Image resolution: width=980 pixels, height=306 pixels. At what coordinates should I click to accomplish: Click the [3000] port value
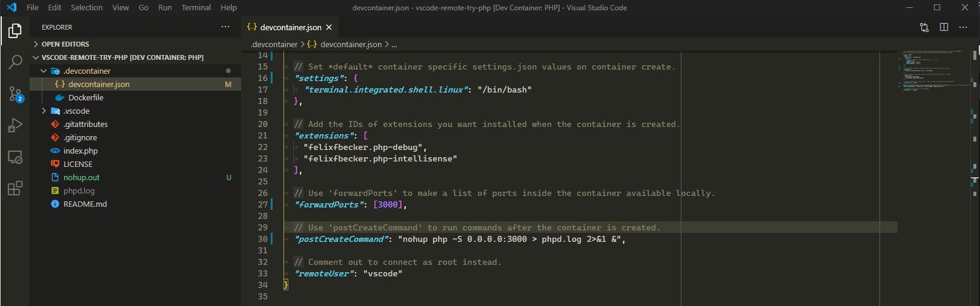388,204
